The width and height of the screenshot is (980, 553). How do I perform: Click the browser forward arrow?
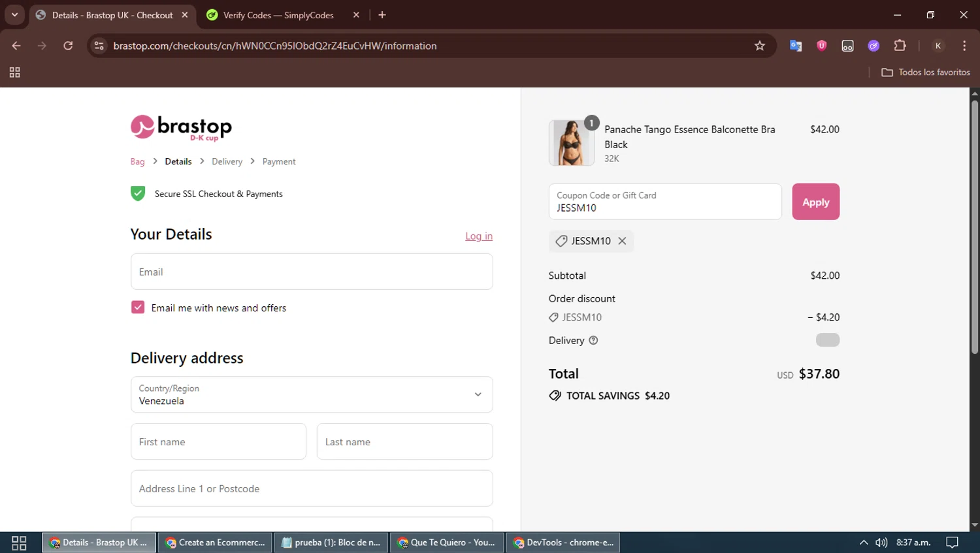pyautogui.click(x=42, y=46)
